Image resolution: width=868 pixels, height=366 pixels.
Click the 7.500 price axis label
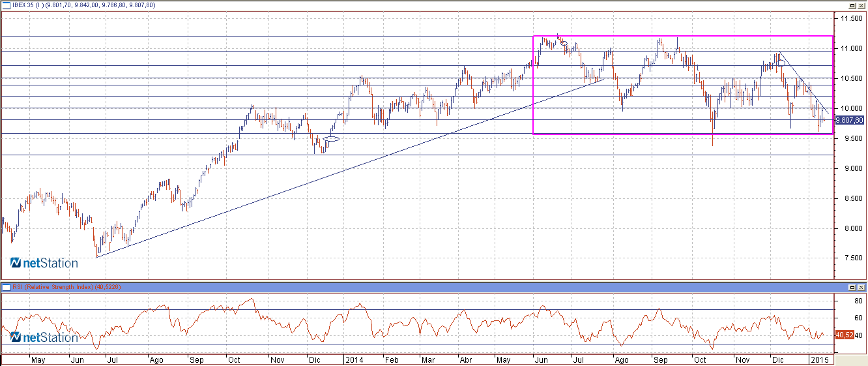click(853, 258)
